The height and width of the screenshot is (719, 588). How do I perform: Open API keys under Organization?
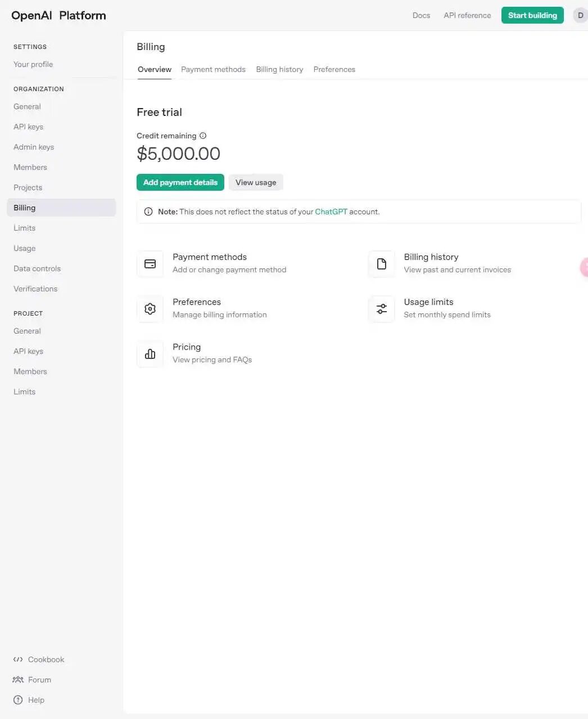click(x=28, y=127)
